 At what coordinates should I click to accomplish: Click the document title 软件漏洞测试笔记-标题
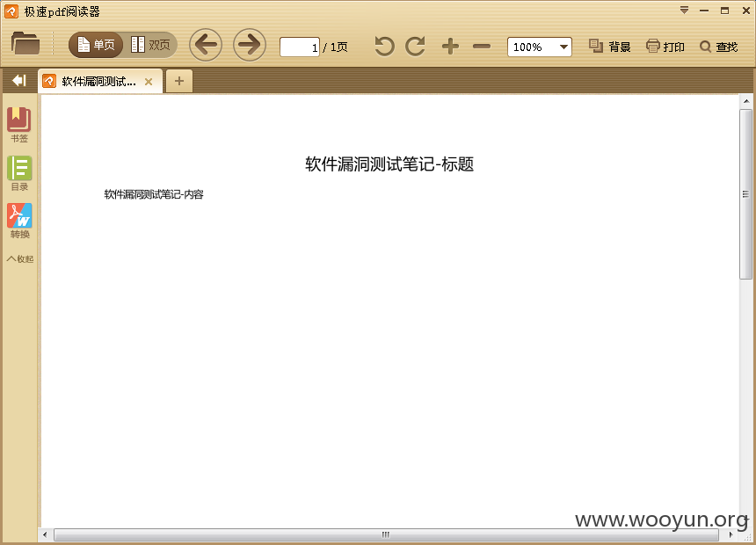pyautogui.click(x=389, y=164)
